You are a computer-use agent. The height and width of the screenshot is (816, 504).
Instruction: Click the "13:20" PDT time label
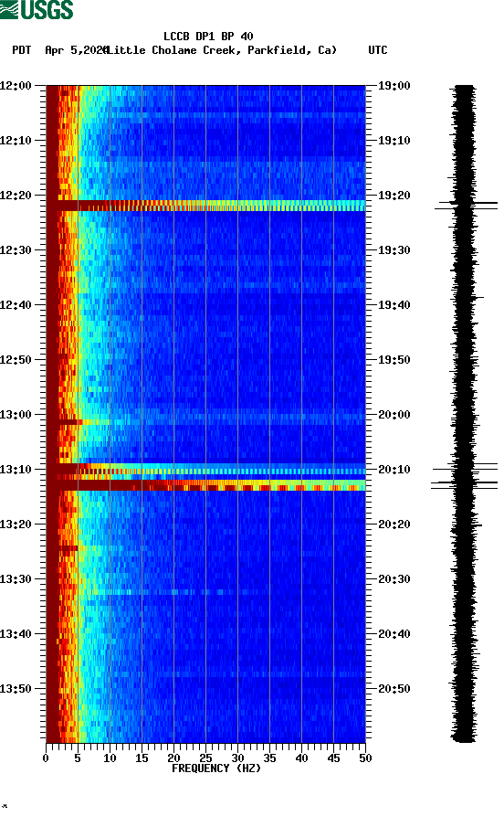click(16, 525)
